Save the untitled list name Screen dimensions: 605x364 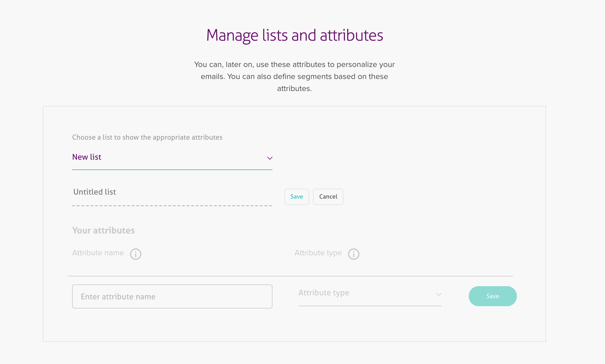coord(296,197)
